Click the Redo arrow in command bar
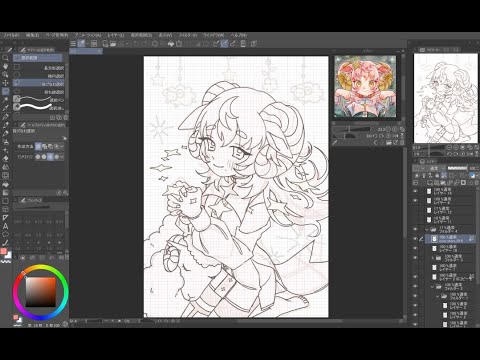The width and height of the screenshot is (480, 360). click(144, 44)
